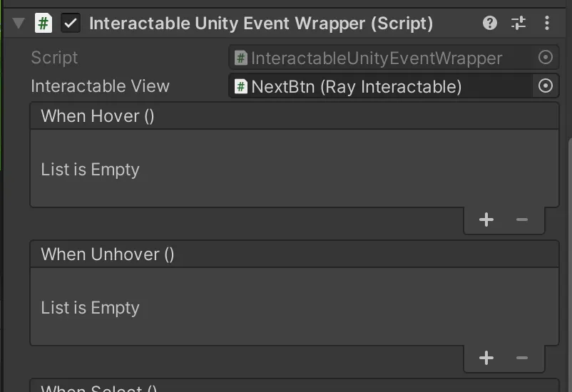572x392 pixels.
Task: Add an entry to When Hover list
Action: click(486, 220)
